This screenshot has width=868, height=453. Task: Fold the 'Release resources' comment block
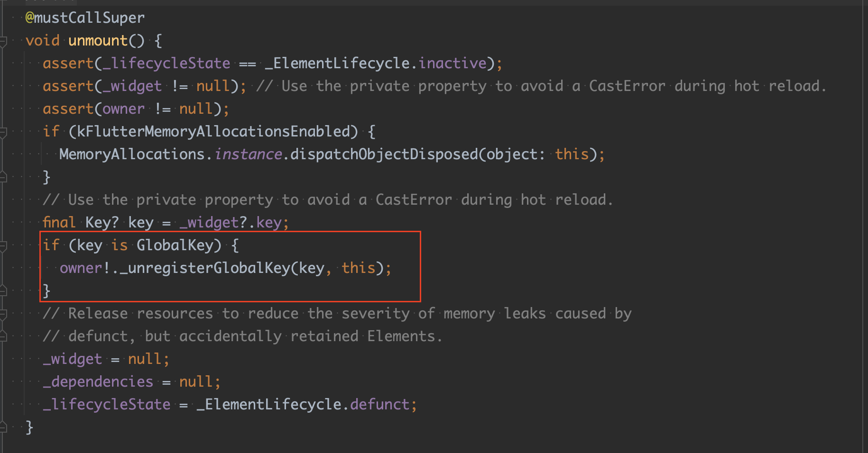(3, 314)
